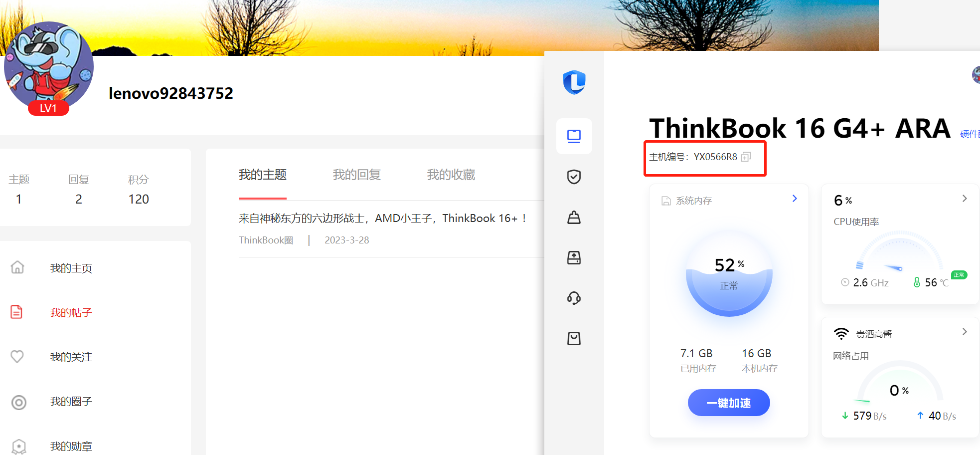This screenshot has height=455, width=980.
Task: Click the 2.6 GHz CPU frequency
Action: point(871,282)
